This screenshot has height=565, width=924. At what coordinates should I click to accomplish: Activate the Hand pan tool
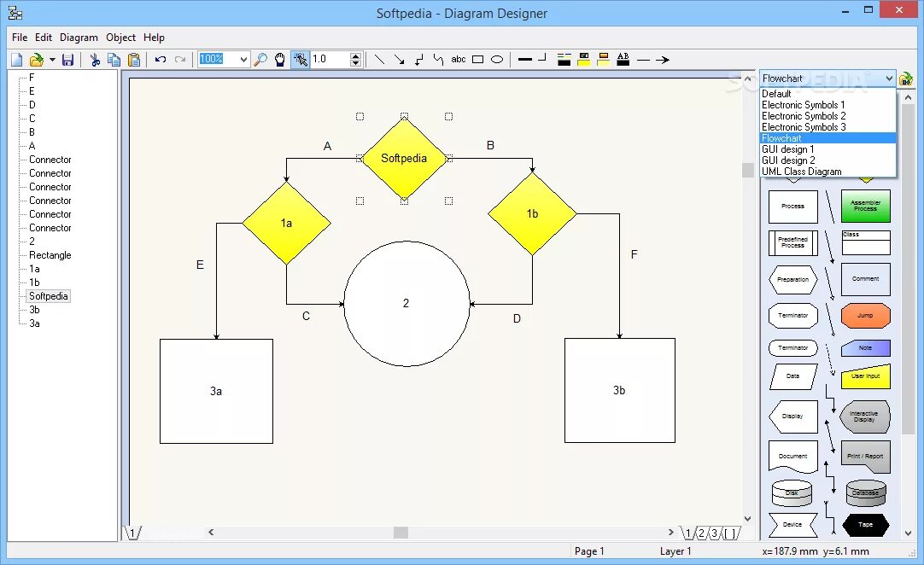(280, 59)
